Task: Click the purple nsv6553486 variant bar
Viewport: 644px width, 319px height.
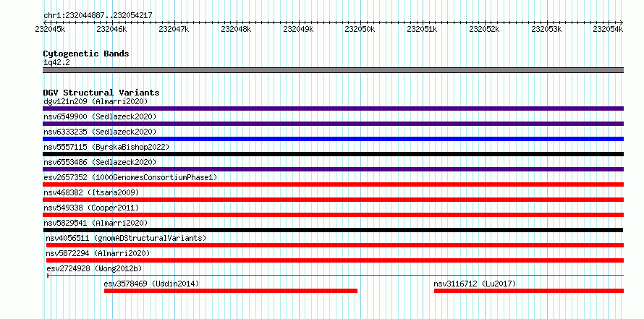Action: click(x=333, y=169)
